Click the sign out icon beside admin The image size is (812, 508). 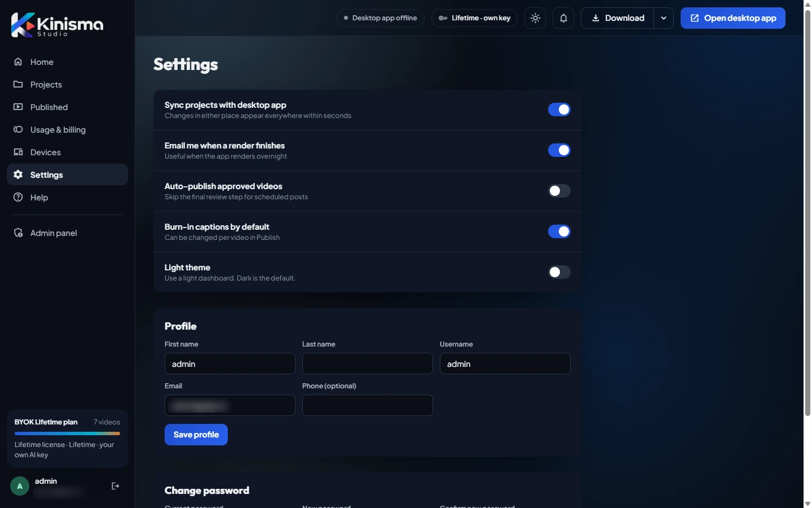click(116, 486)
